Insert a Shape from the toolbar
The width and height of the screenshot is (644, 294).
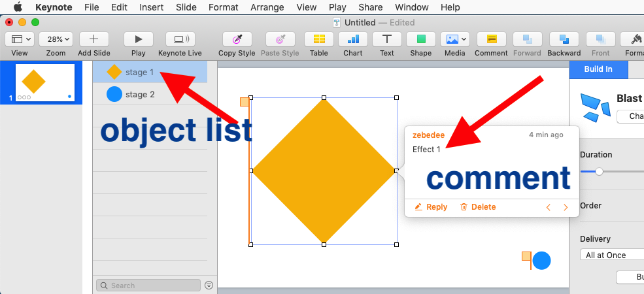421,39
